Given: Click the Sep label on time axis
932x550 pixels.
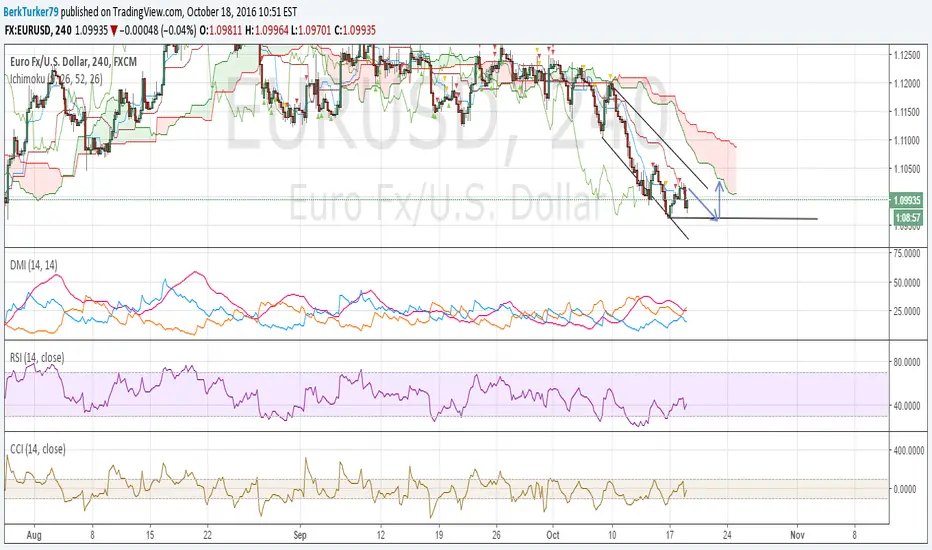Looking at the screenshot, I should [x=300, y=535].
